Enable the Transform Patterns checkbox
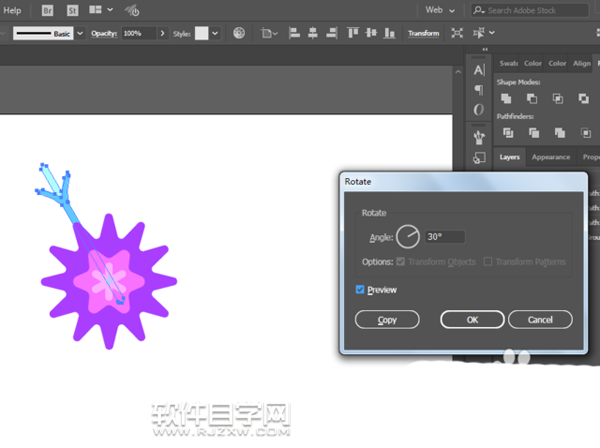Screen dimensions: 600x448 tap(488, 262)
